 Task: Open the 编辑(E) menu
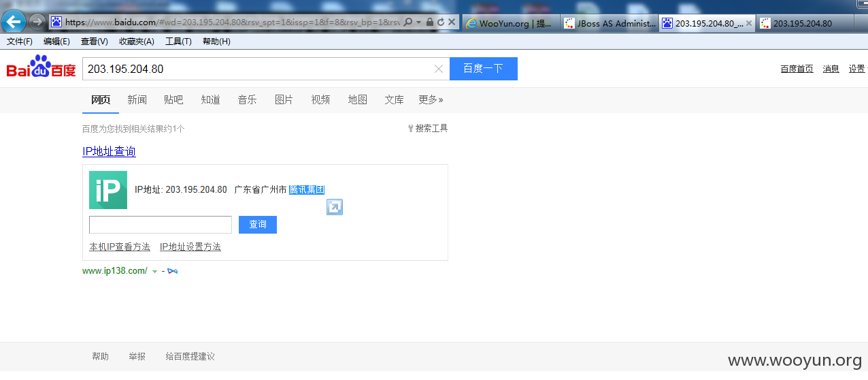pos(56,42)
